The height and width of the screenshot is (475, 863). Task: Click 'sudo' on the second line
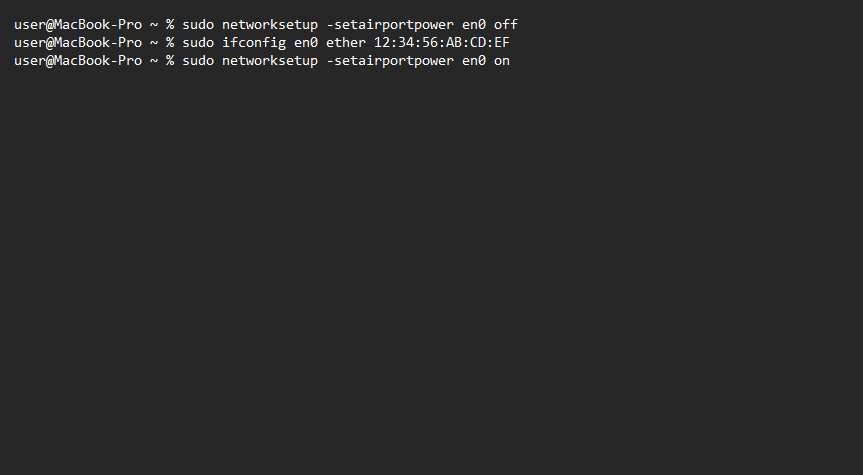point(198,42)
